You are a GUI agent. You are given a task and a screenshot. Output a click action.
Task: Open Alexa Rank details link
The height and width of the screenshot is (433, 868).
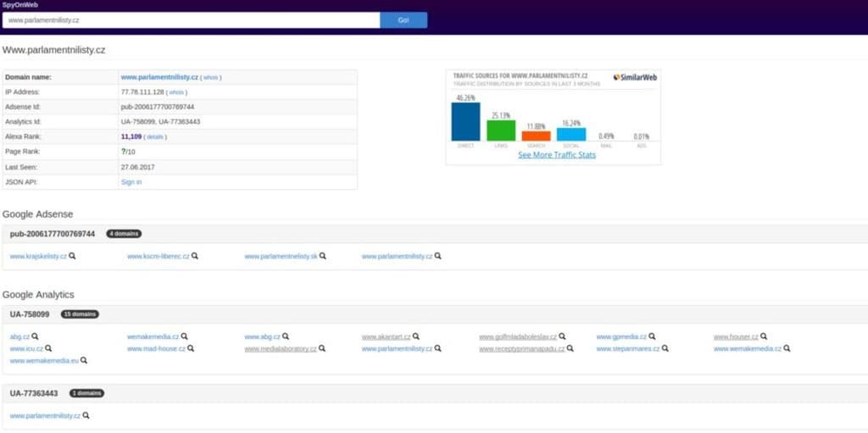[153, 136]
